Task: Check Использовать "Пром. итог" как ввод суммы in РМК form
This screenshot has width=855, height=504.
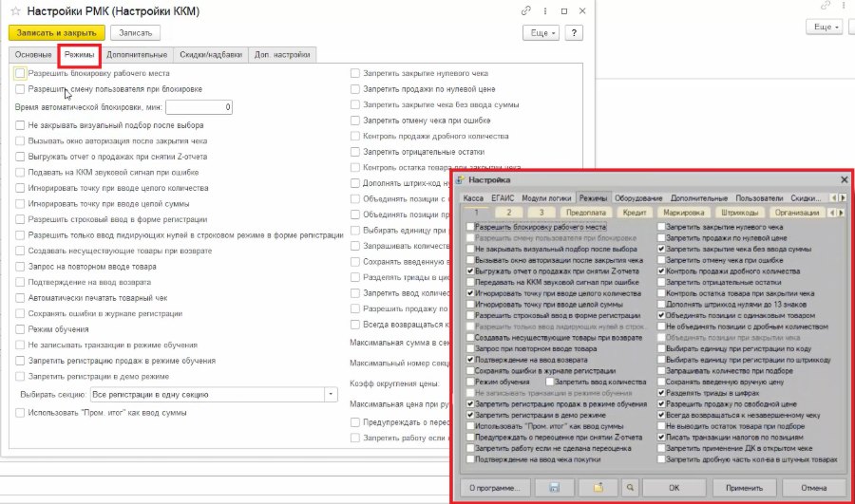Action: [20, 413]
